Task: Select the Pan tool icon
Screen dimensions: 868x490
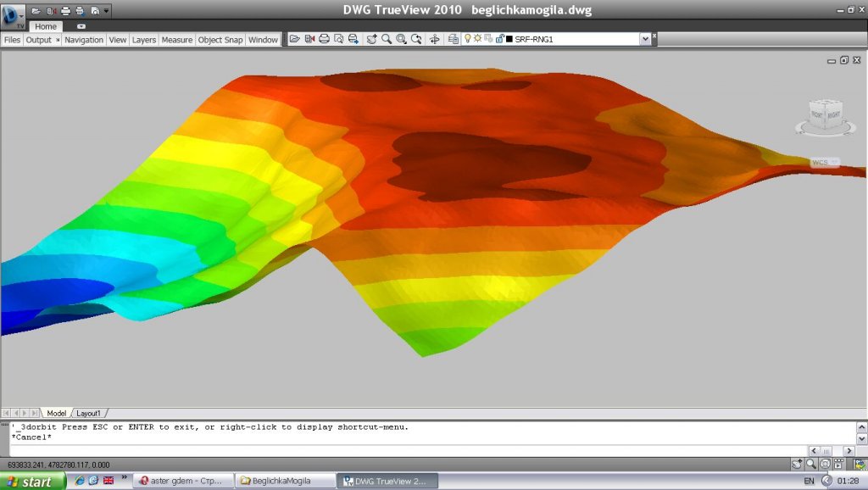Action: 371,39
